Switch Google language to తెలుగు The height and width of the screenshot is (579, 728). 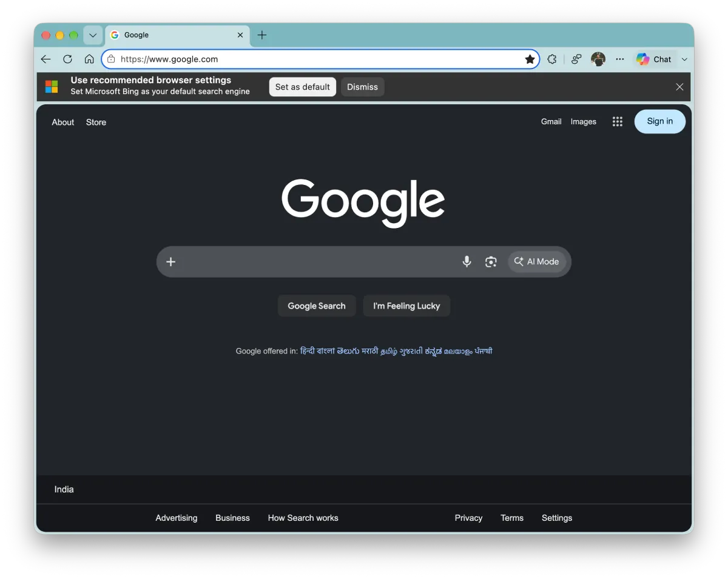click(348, 351)
